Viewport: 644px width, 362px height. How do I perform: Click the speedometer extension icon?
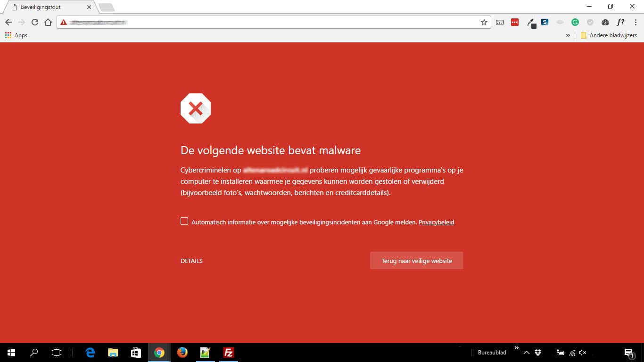coord(605,22)
